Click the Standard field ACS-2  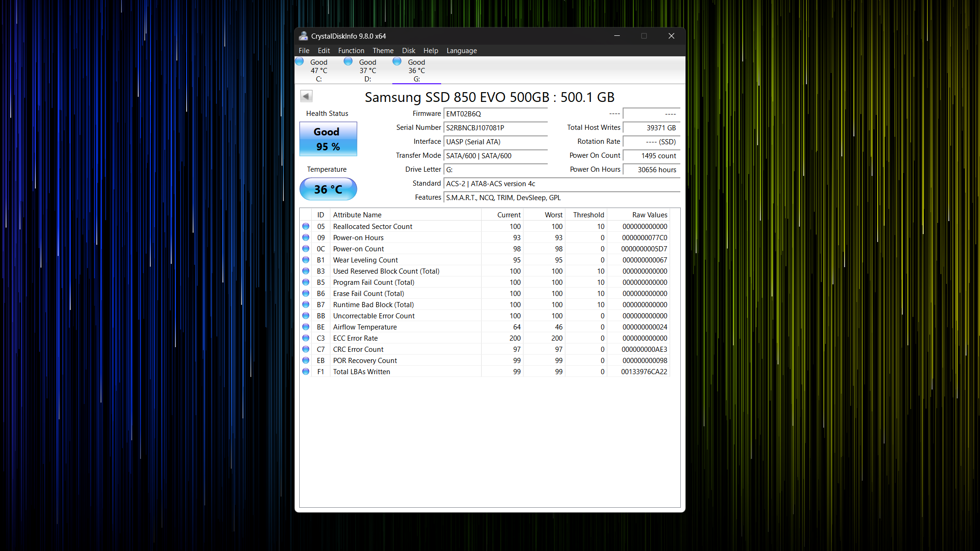[562, 183]
